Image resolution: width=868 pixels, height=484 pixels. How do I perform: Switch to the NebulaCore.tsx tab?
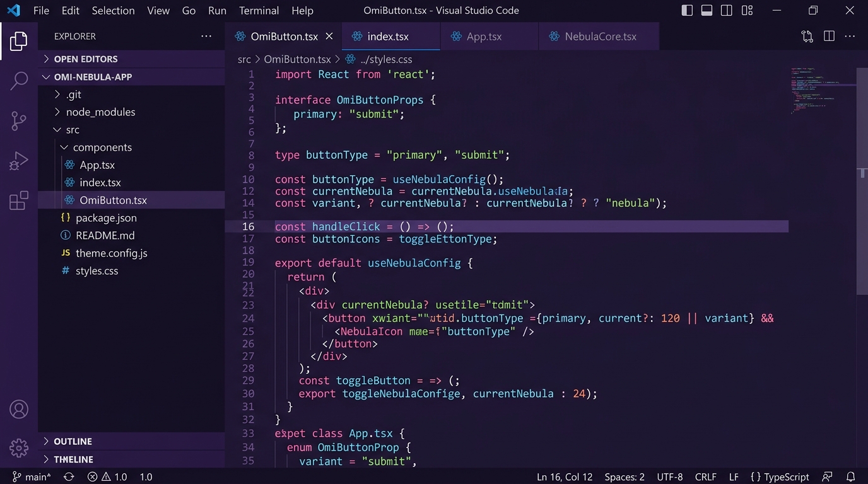pos(599,37)
